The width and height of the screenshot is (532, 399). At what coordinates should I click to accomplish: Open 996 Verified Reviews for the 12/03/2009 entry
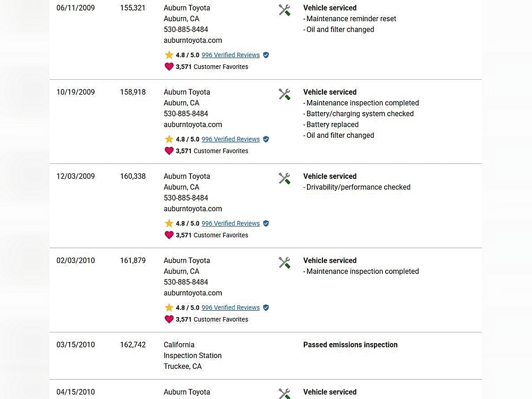[230, 223]
